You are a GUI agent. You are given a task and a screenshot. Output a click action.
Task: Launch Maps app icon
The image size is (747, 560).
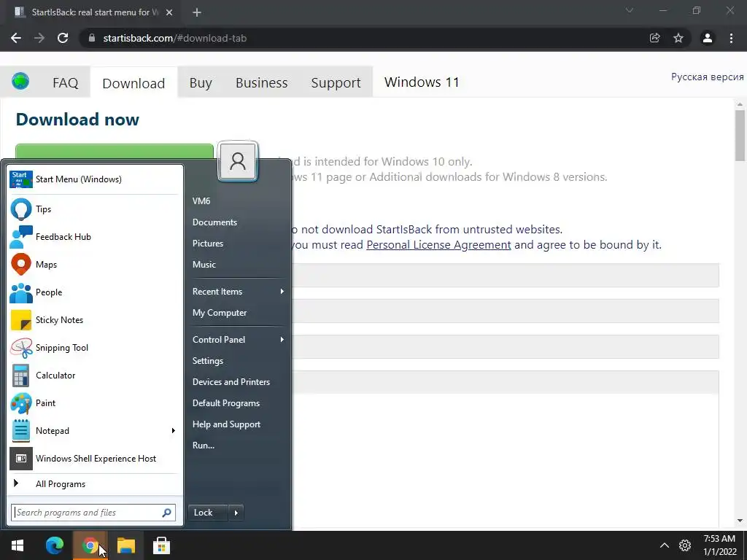[21, 264]
